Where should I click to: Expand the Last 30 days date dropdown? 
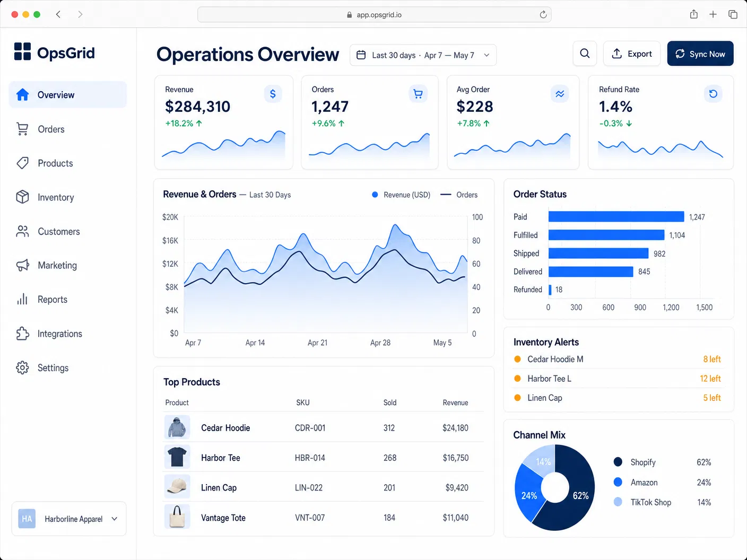(x=423, y=55)
